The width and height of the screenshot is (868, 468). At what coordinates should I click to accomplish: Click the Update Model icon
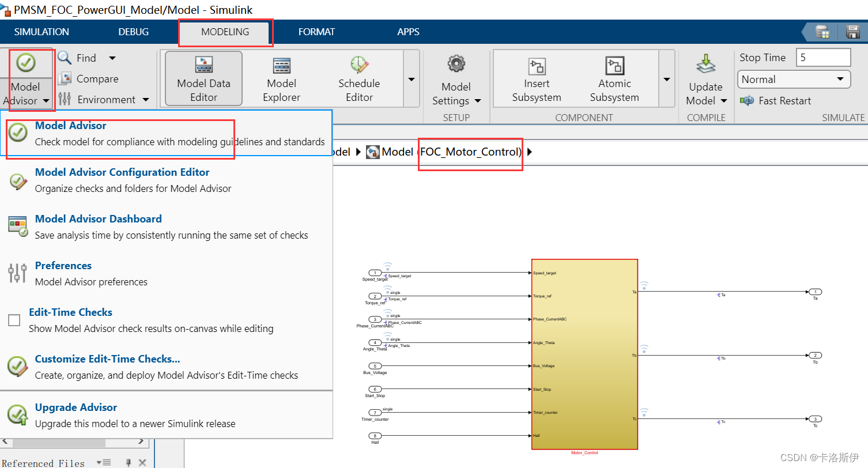pos(705,65)
